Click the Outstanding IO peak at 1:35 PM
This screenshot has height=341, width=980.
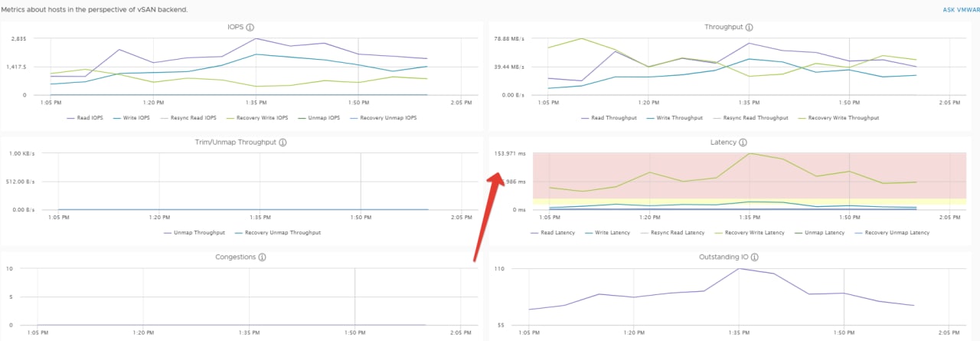tap(739, 269)
